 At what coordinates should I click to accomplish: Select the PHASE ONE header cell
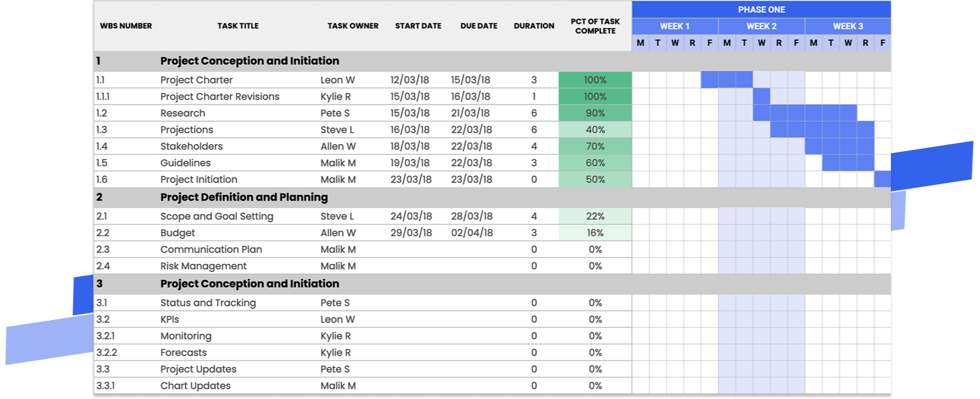(761, 9)
